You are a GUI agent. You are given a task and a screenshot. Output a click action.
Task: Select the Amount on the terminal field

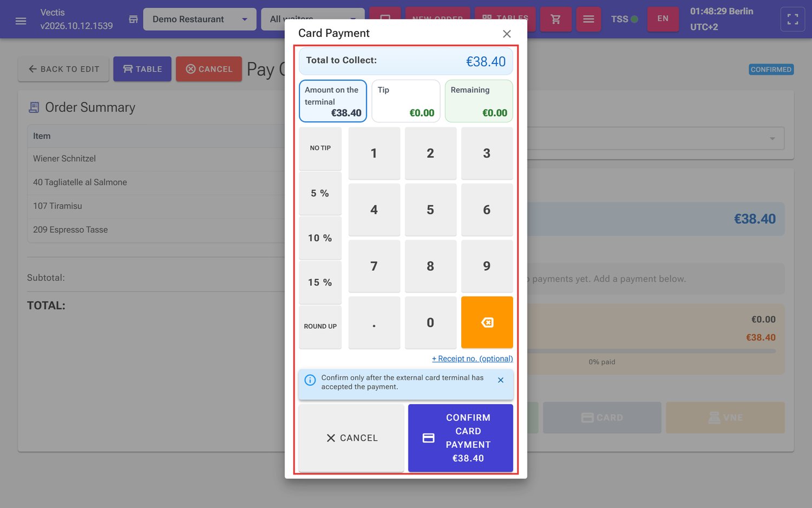click(x=333, y=101)
